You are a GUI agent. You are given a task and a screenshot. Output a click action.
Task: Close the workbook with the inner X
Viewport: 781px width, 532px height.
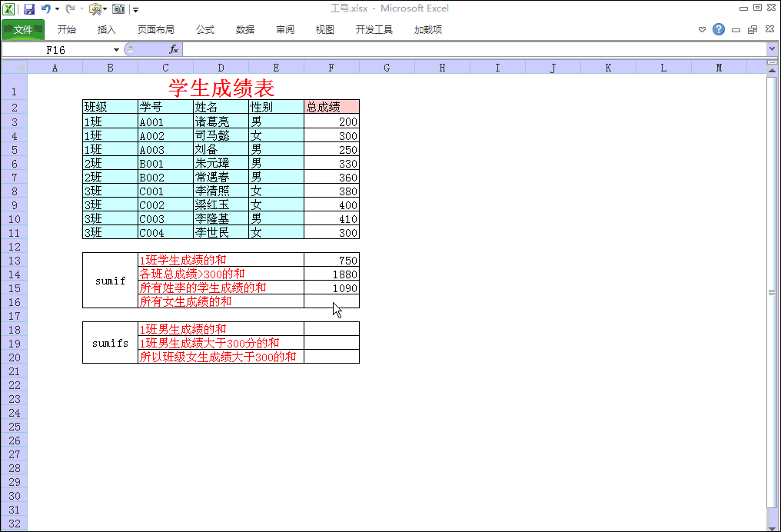click(769, 29)
